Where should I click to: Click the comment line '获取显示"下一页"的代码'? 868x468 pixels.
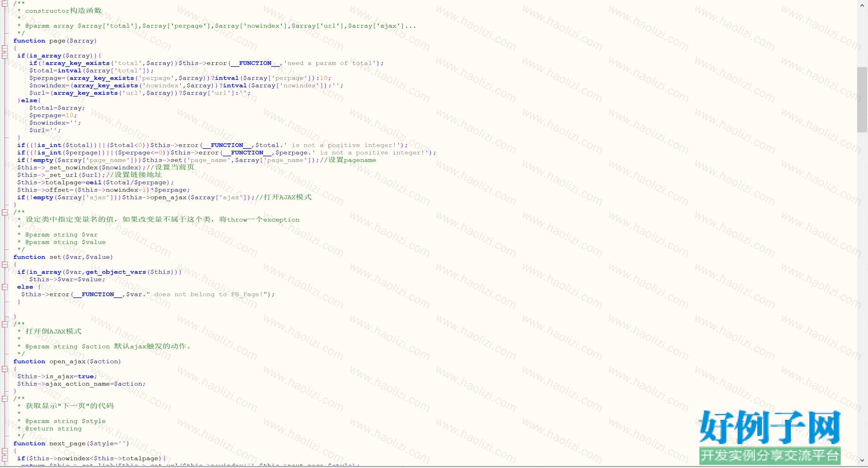pos(66,406)
